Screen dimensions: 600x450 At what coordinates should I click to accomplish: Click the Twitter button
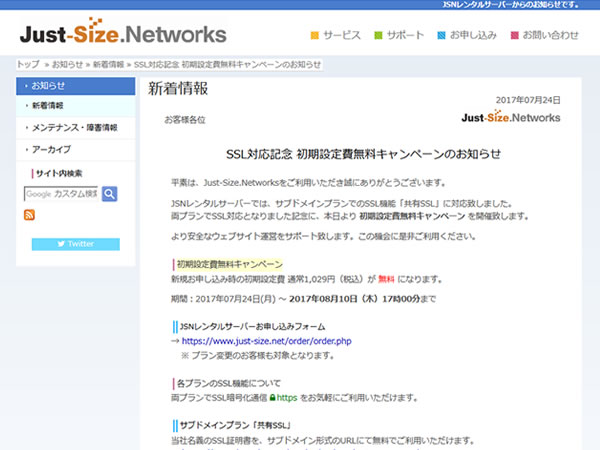75,244
